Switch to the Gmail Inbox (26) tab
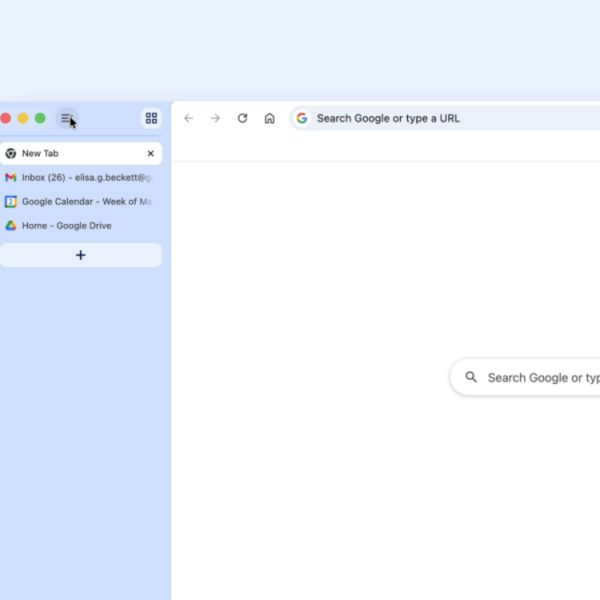 pyautogui.click(x=81, y=178)
